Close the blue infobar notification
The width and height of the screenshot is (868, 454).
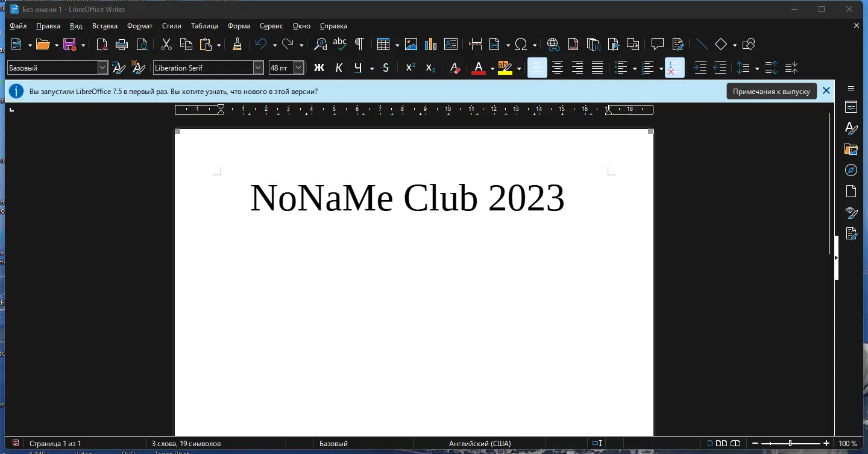click(x=826, y=91)
